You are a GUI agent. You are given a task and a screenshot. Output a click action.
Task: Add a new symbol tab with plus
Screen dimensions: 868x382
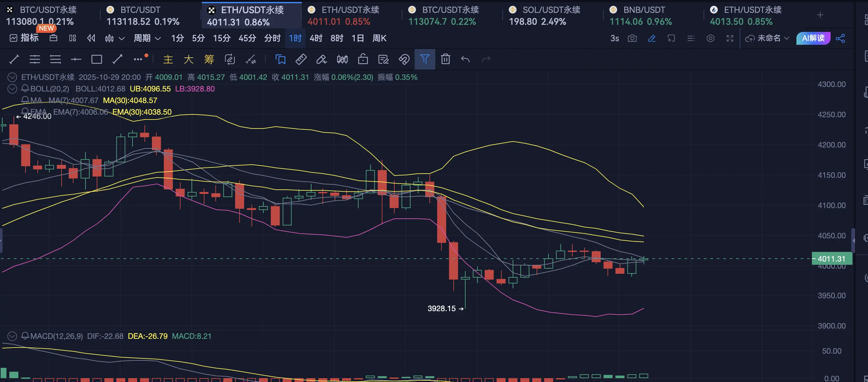820,15
